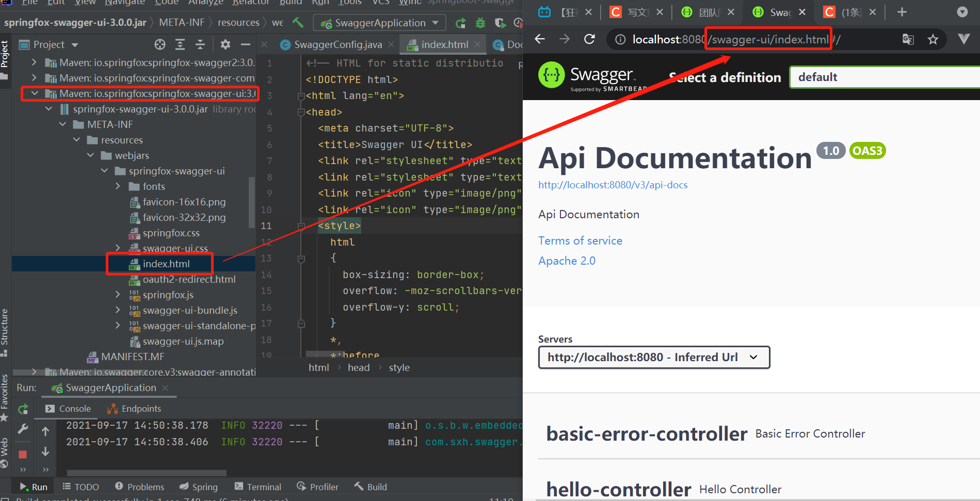Open the Terminal tool window
The height and width of the screenshot is (501, 980).
click(258, 487)
